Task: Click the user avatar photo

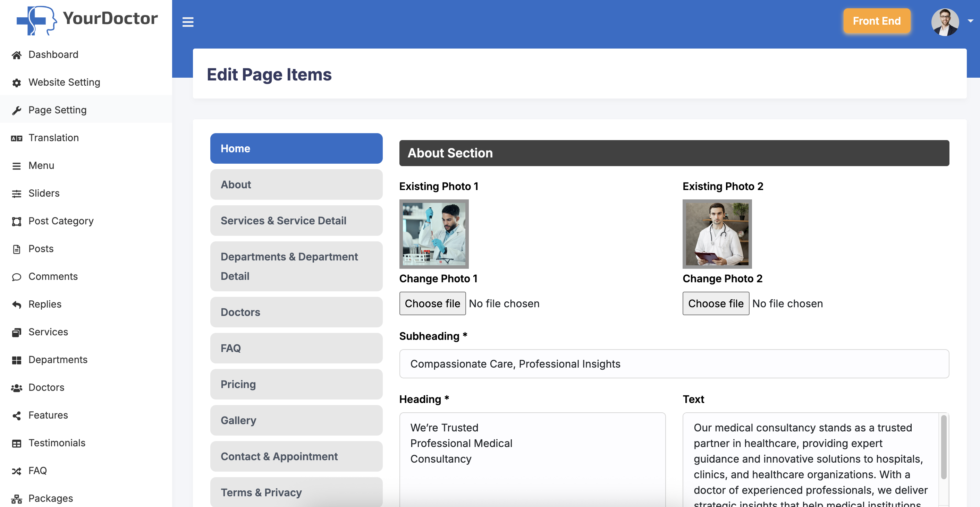Action: (945, 22)
